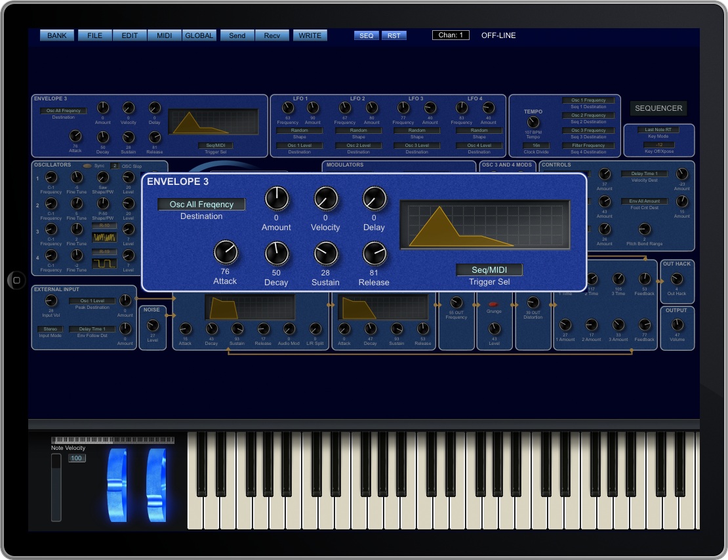Click the keyboard range overview strip

coord(113,440)
